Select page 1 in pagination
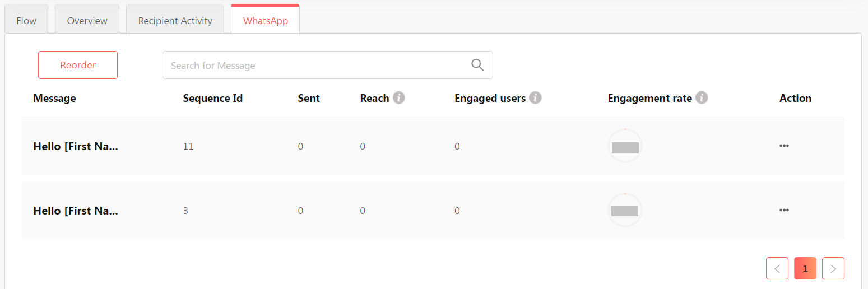The width and height of the screenshot is (868, 289). (805, 269)
